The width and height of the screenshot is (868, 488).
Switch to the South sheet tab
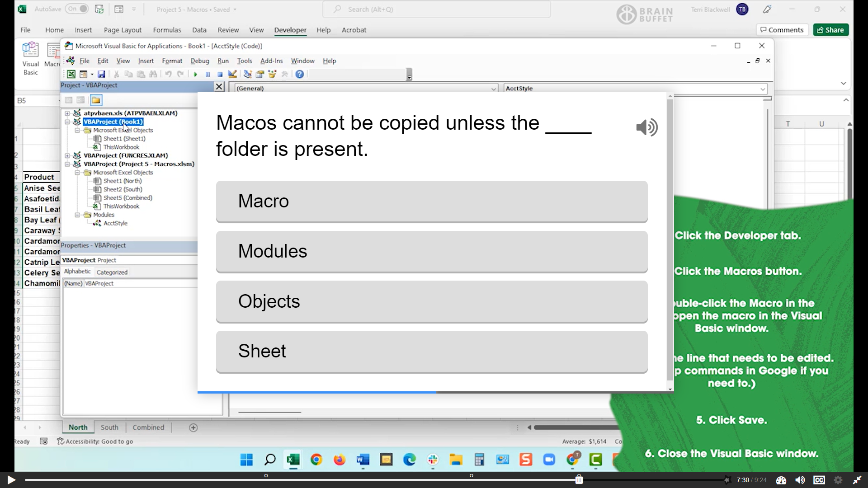pyautogui.click(x=109, y=427)
